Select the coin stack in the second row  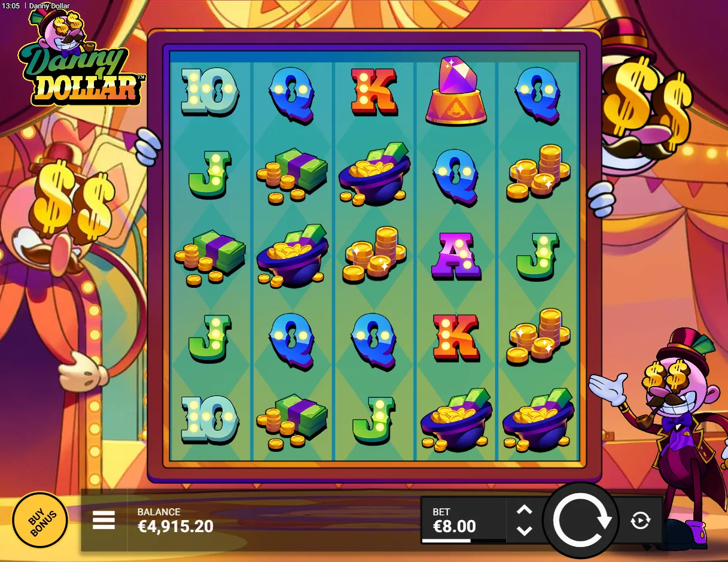click(538, 172)
